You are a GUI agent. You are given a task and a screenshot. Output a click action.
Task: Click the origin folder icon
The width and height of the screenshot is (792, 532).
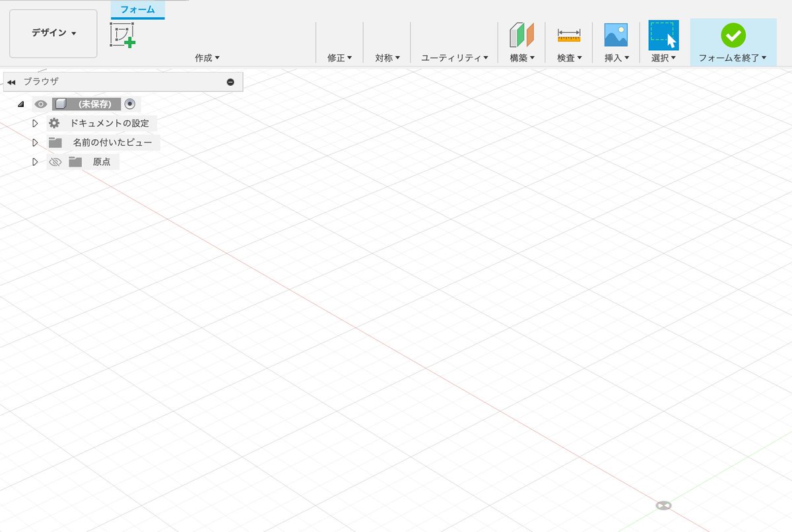75,162
